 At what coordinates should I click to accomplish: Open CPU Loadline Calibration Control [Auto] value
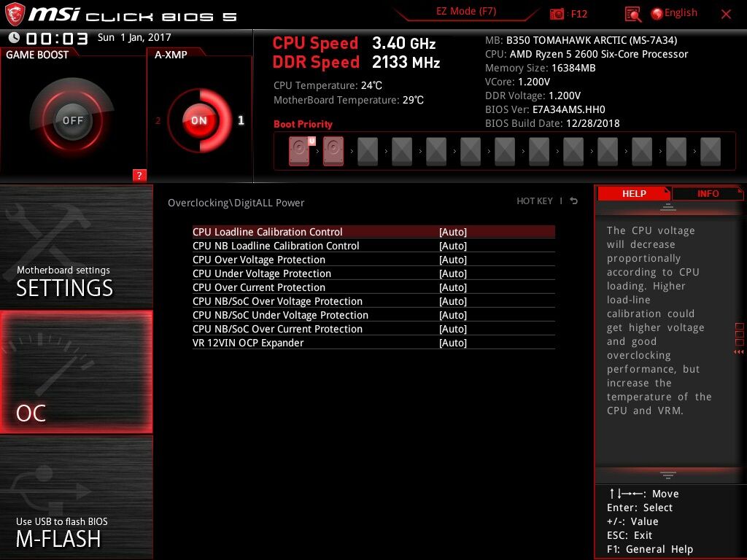click(x=453, y=232)
